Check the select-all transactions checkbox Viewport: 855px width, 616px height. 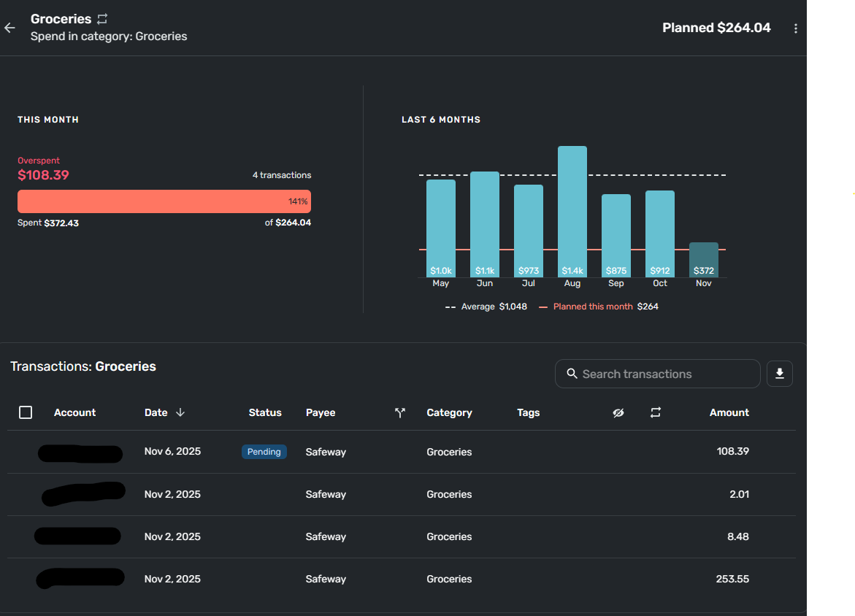[26, 412]
